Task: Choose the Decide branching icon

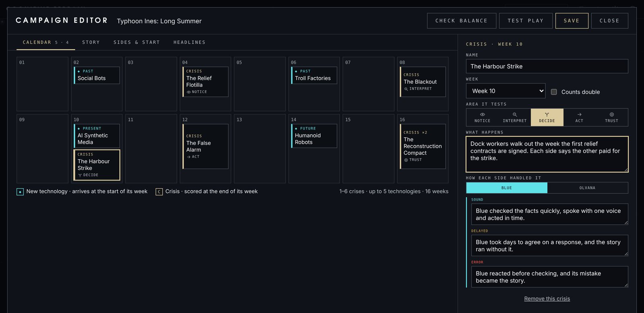Action: coord(547,115)
